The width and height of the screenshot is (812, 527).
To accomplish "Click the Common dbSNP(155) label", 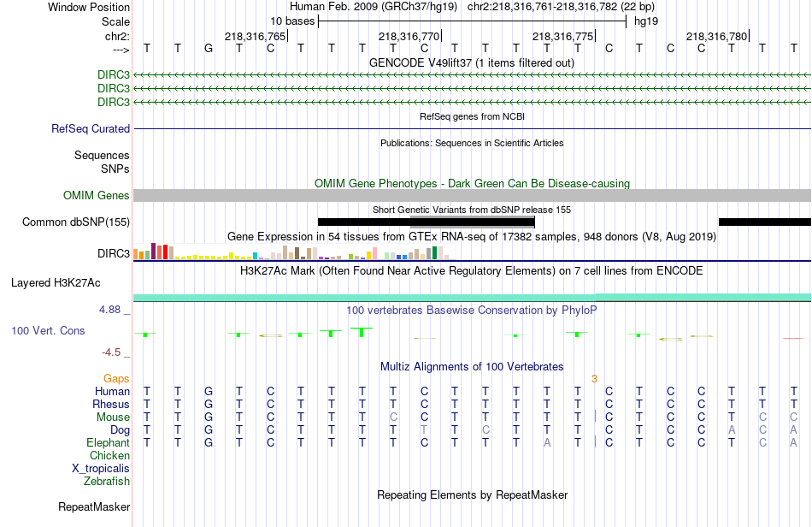I will (x=76, y=222).
